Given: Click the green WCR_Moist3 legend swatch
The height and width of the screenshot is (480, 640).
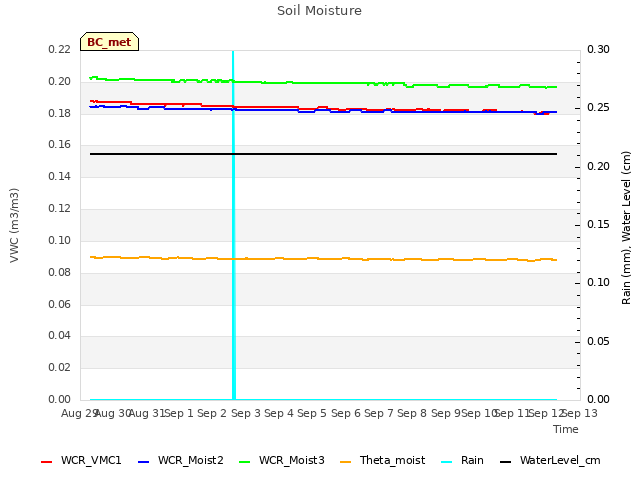Looking at the screenshot, I should point(244,462).
